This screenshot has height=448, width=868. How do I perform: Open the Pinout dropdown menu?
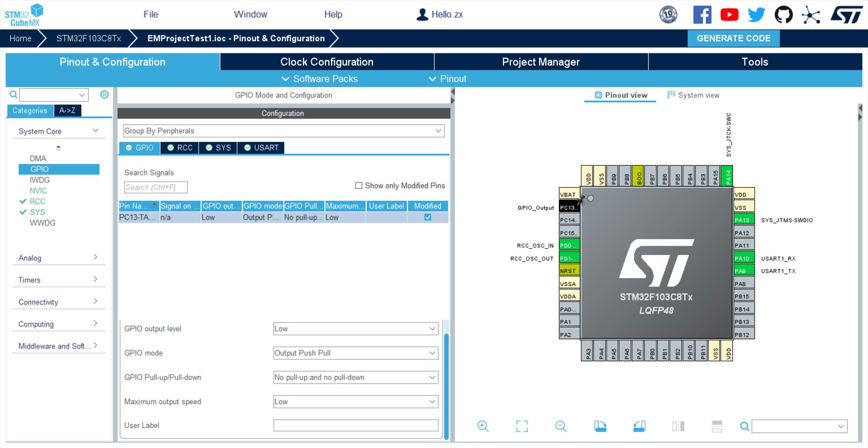pyautogui.click(x=448, y=79)
